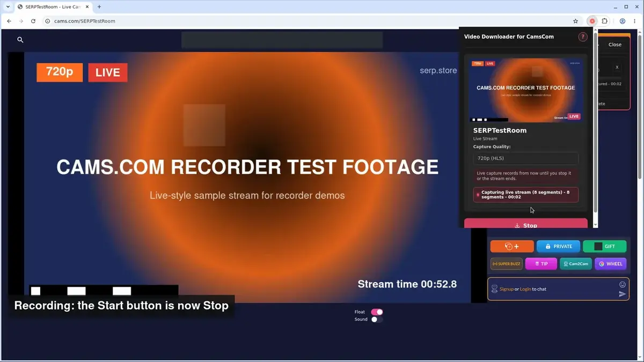
Task: Open the Chrome three-dot menu
Action: point(635,21)
